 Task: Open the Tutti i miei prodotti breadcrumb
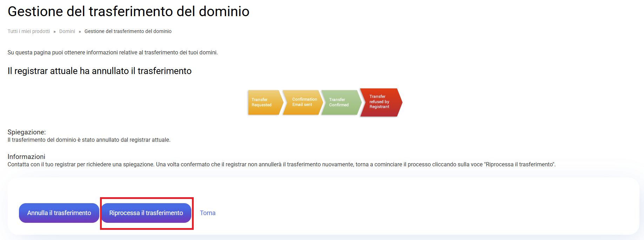click(29, 31)
